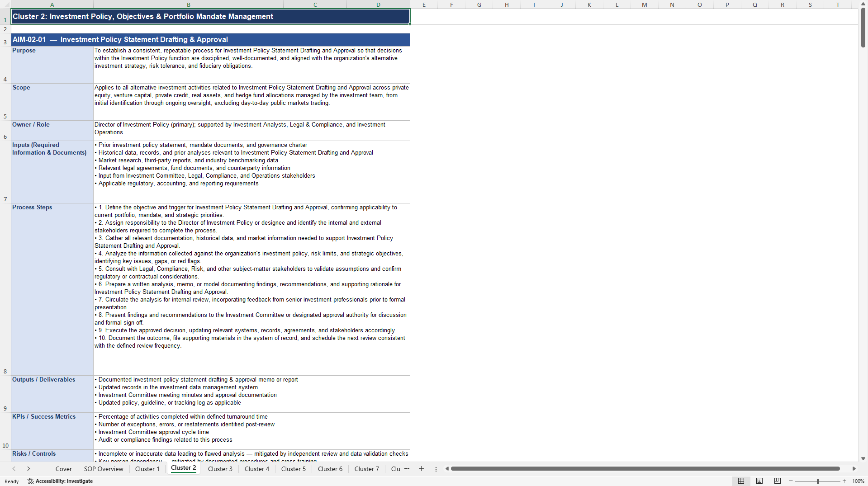Select column T header
Screen dimensions: 868x486
837,5
